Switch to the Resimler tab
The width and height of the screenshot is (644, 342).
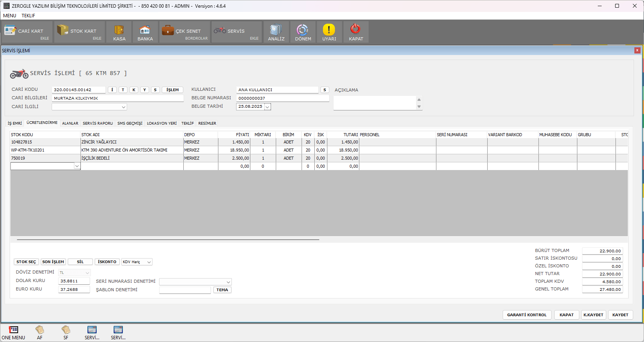coord(207,123)
